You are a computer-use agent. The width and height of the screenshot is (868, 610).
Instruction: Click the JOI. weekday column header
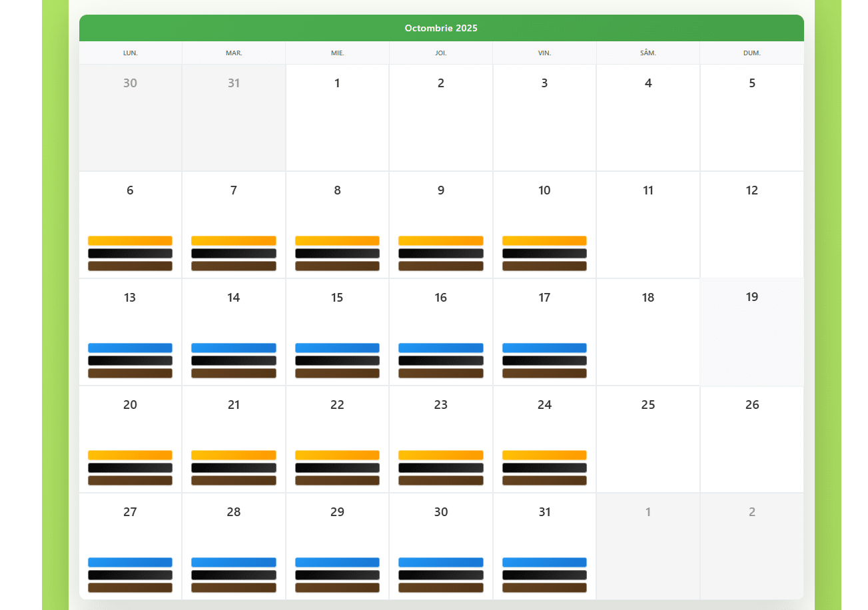[x=440, y=53]
